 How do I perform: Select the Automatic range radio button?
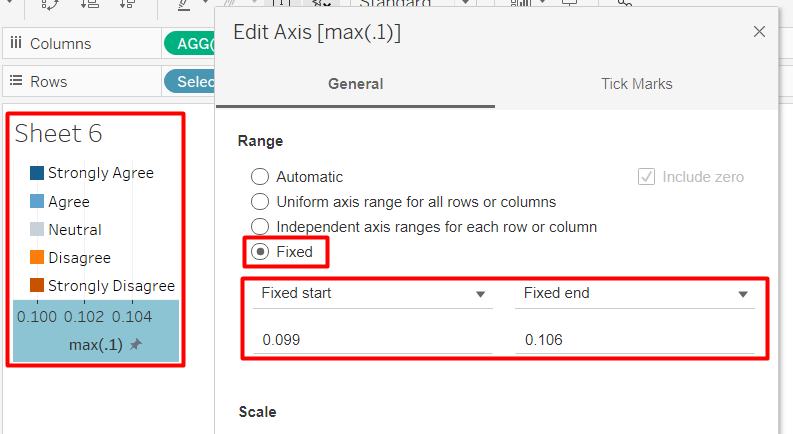click(x=260, y=177)
